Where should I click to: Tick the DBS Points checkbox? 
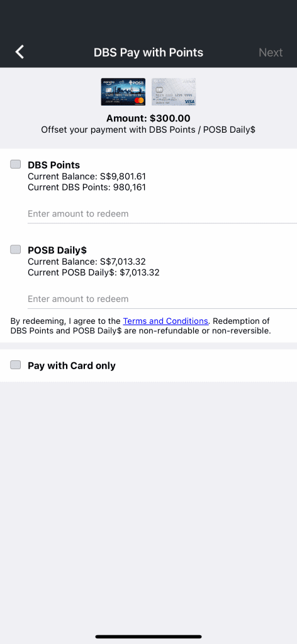[x=16, y=164]
